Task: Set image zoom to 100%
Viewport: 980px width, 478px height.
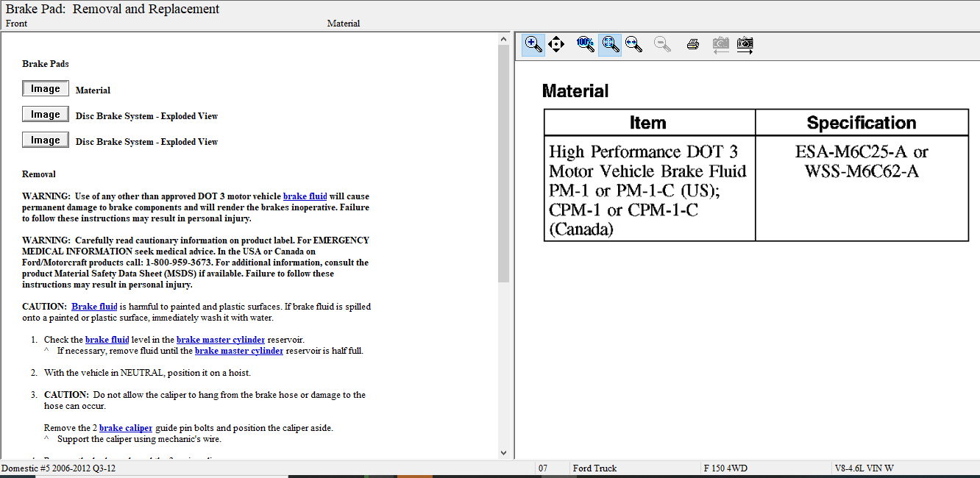Action: (586, 45)
